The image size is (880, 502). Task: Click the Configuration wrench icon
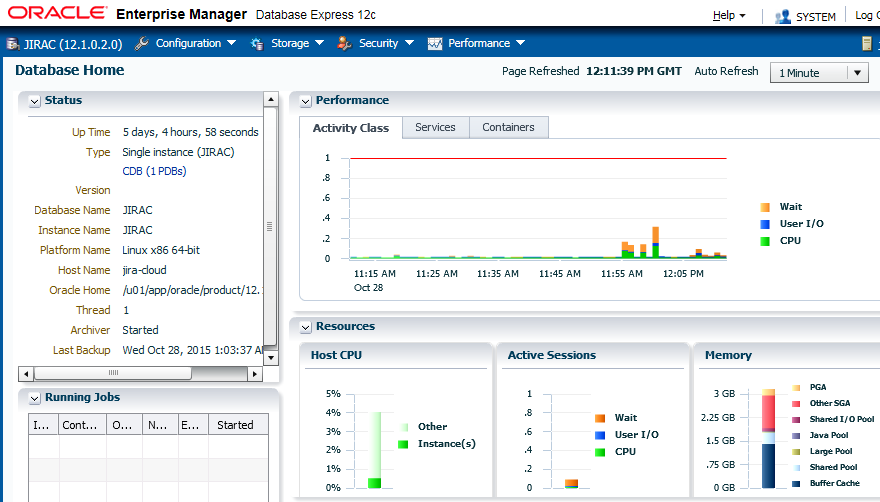click(141, 43)
